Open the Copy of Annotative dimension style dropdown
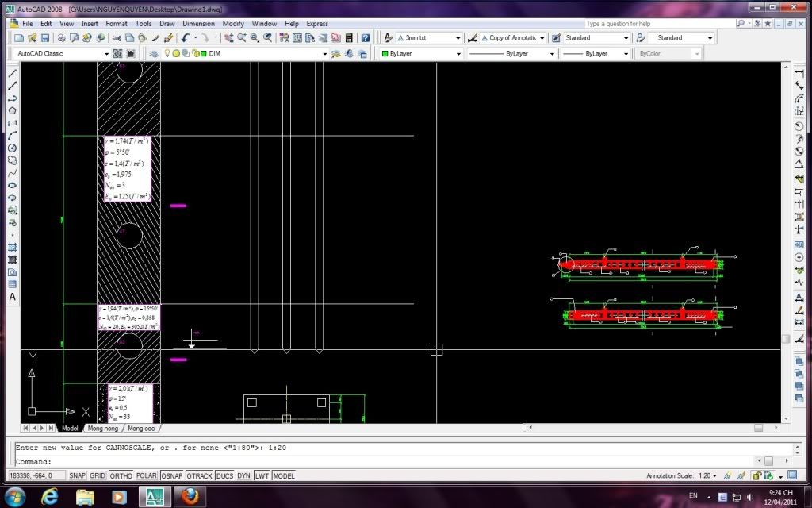This screenshot has height=508, width=812. [x=542, y=38]
